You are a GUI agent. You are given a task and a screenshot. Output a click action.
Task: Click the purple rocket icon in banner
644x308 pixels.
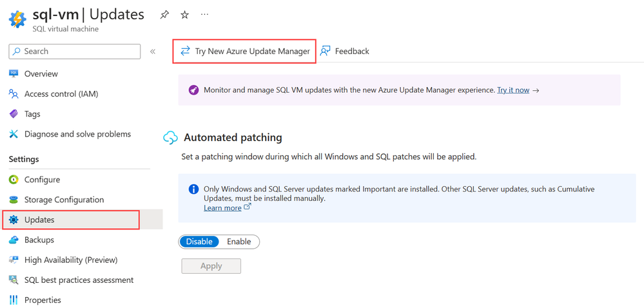(193, 90)
